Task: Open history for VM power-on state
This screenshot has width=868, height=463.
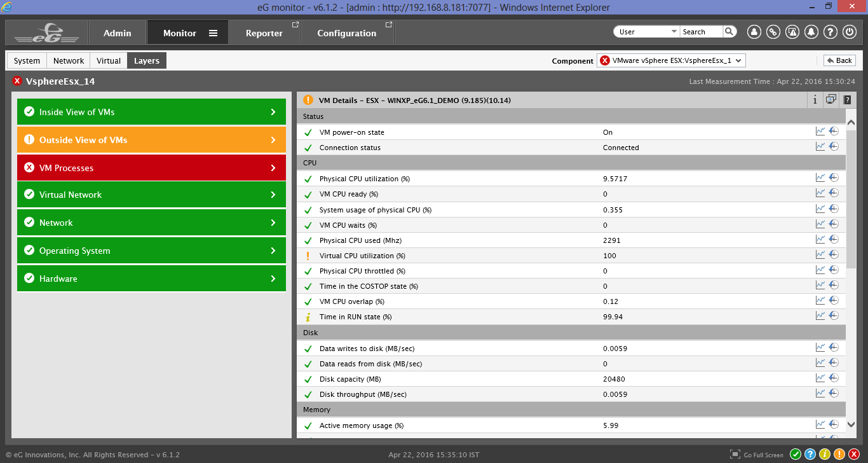Action: pyautogui.click(x=834, y=131)
